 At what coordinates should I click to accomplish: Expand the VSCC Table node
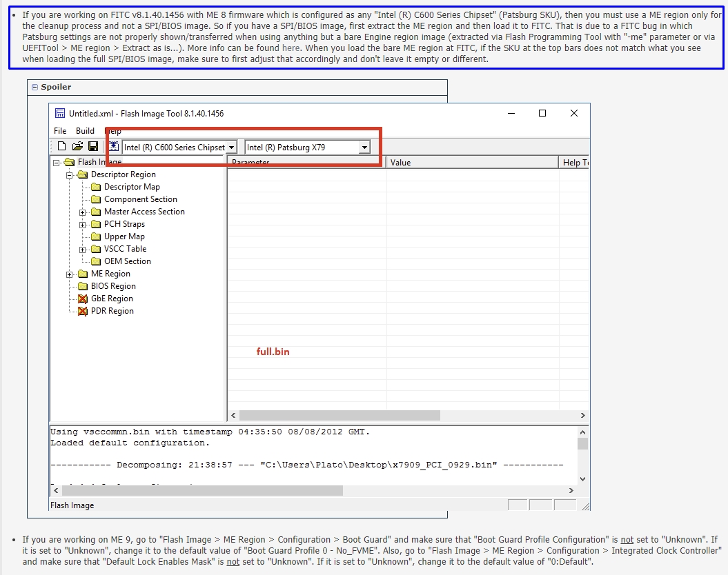pyautogui.click(x=83, y=250)
